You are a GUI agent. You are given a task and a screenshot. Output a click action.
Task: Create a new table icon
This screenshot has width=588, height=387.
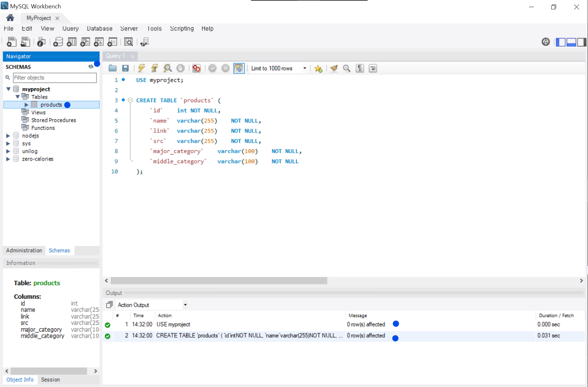point(72,42)
